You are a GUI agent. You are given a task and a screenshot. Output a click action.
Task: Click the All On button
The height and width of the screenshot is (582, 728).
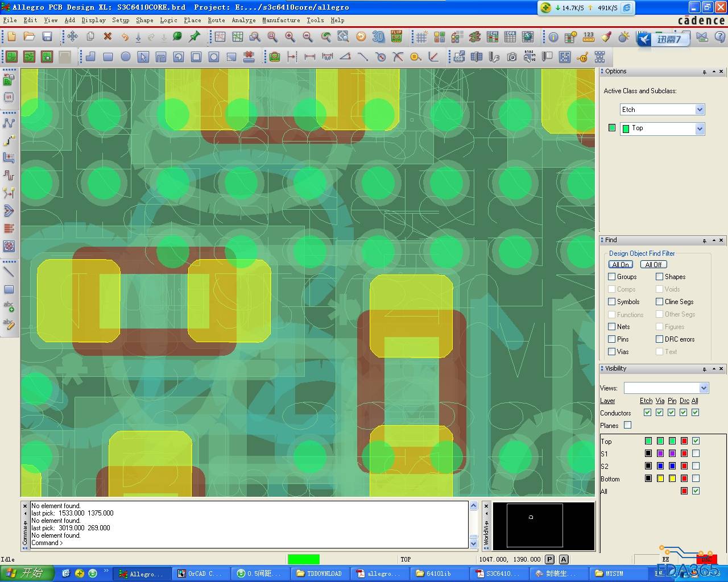click(x=621, y=264)
